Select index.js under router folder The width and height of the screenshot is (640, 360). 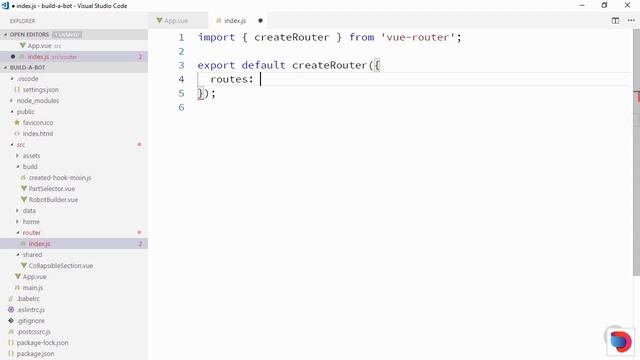[x=74, y=244]
